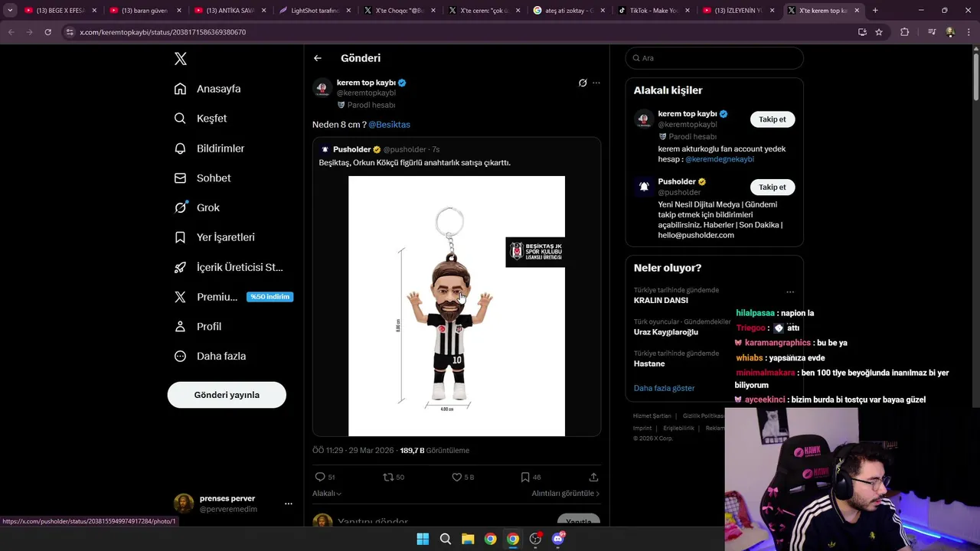Open account menu for prenses perver
Viewport: 980px width, 551px height.
289,504
